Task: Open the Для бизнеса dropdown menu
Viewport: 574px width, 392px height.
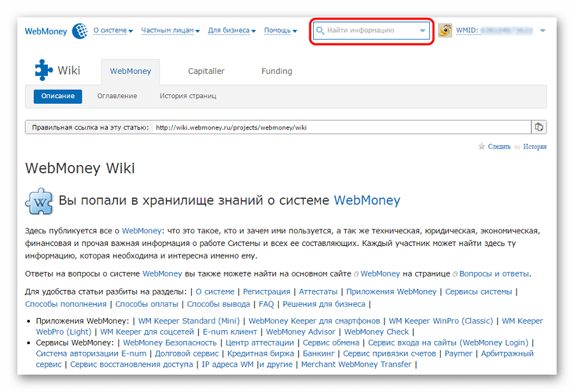Action: tap(232, 31)
